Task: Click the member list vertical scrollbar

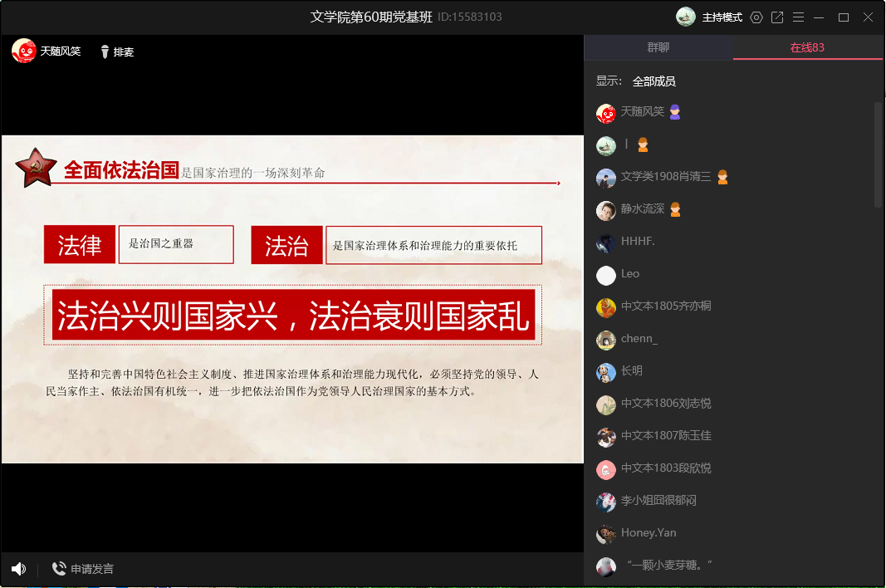Action: [x=879, y=154]
